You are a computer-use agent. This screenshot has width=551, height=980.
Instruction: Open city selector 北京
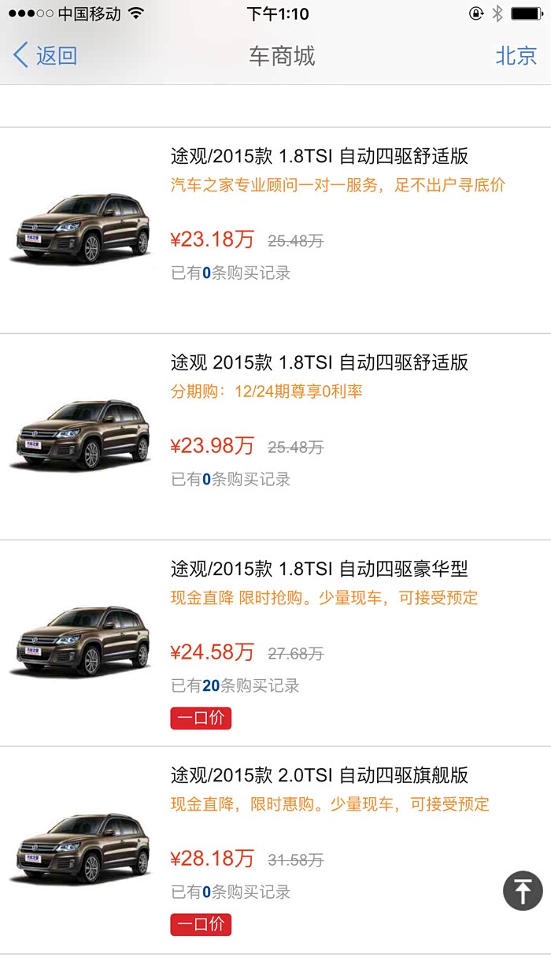click(x=516, y=56)
